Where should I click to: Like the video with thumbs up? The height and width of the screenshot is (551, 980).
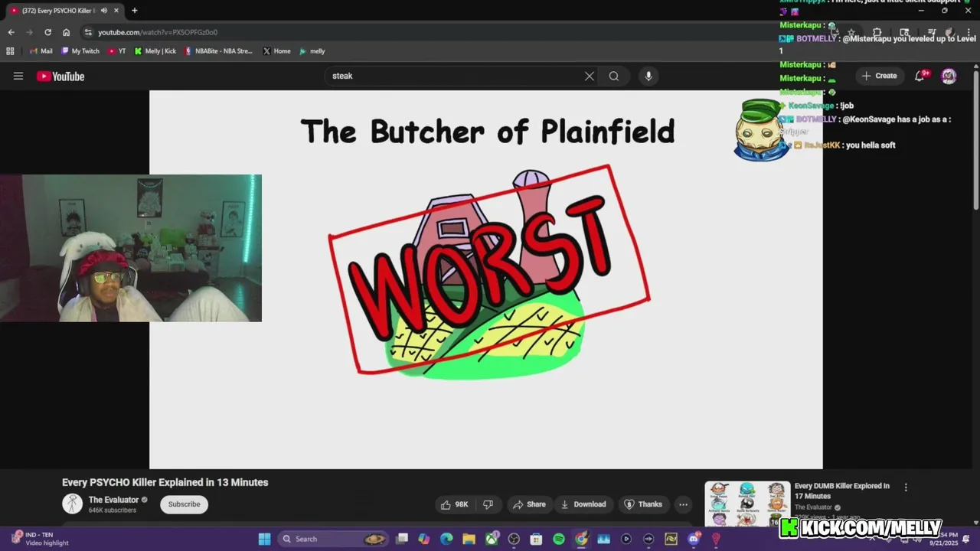[454, 504]
